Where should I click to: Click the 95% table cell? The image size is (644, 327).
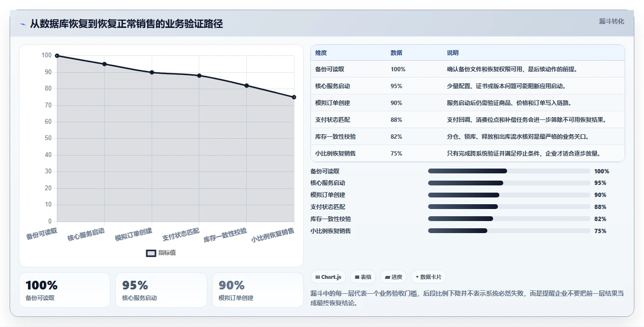click(396, 86)
